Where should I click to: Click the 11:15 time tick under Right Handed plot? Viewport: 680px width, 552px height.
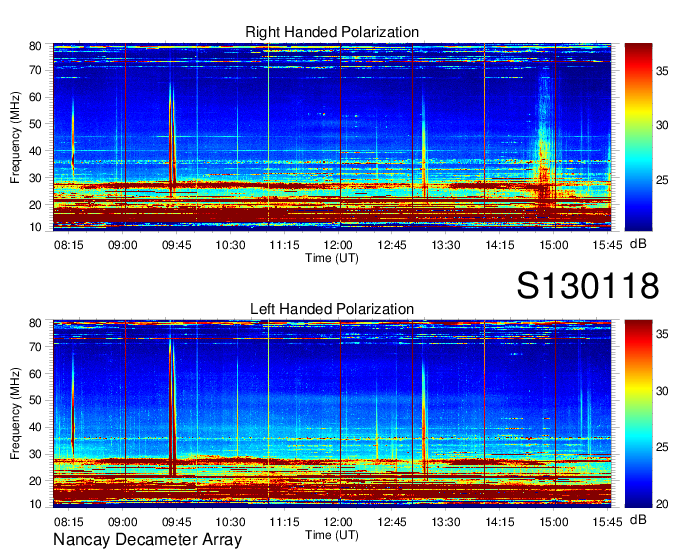click(x=284, y=245)
